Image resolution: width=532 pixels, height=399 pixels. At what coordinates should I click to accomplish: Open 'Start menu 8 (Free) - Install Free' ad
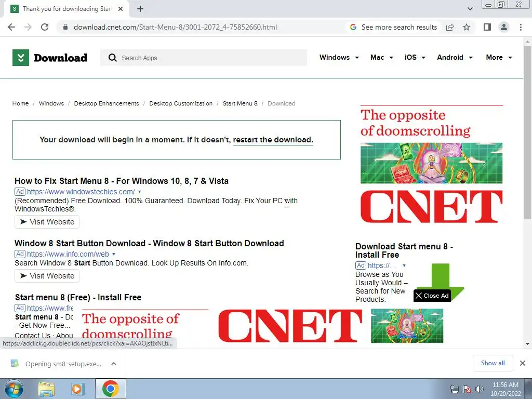point(78,298)
